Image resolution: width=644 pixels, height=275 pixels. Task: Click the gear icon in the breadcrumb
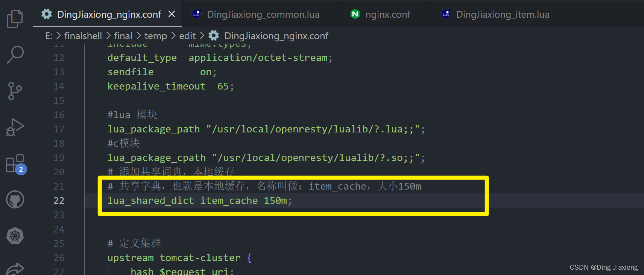coord(214,36)
